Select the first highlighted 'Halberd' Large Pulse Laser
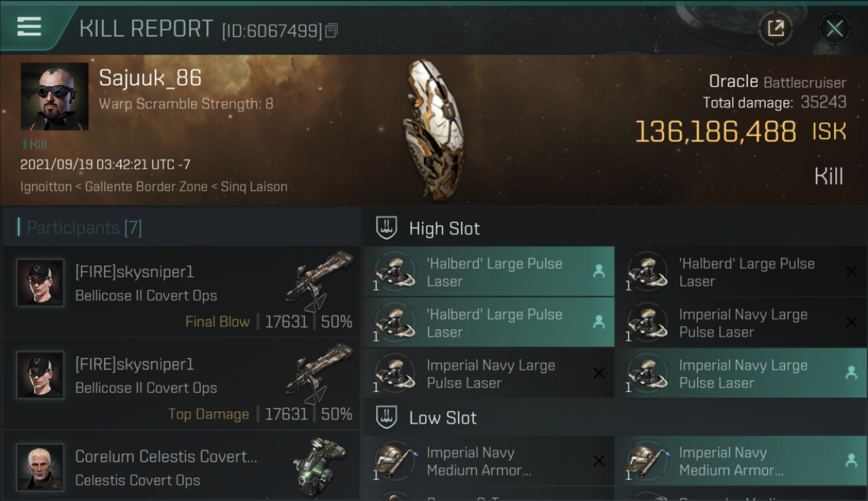The image size is (868, 501). [x=489, y=272]
